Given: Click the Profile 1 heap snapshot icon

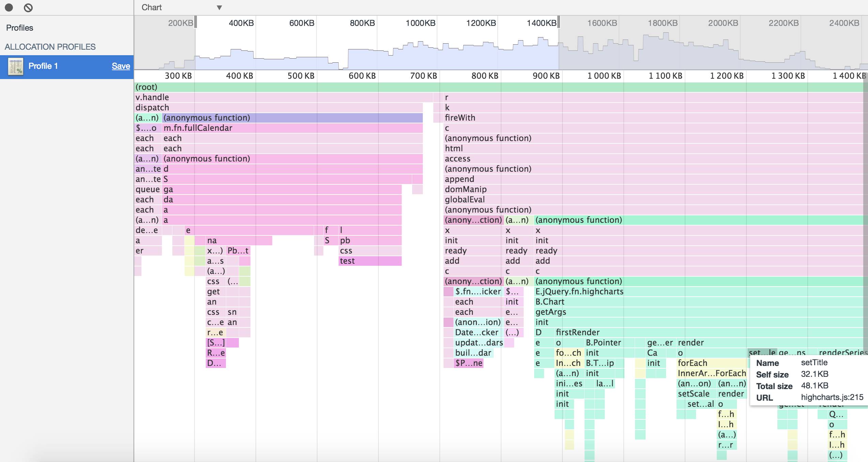Looking at the screenshot, I should pos(16,66).
